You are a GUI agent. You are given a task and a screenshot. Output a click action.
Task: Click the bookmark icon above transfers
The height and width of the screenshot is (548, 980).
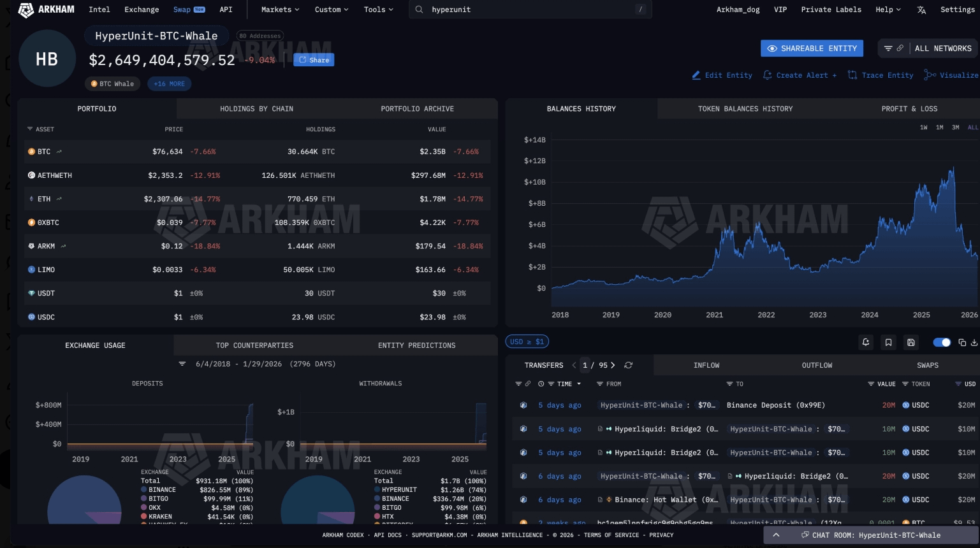coord(888,343)
